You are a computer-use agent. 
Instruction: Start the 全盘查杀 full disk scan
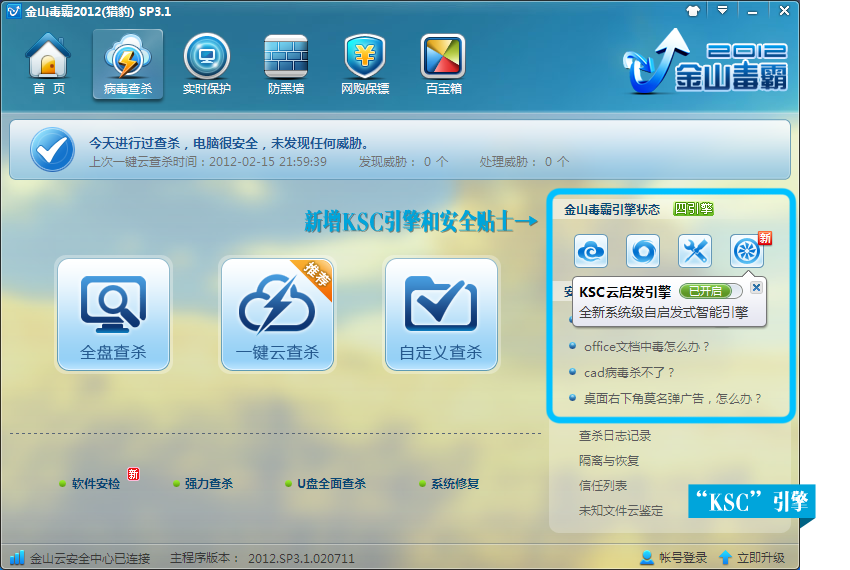[113, 315]
